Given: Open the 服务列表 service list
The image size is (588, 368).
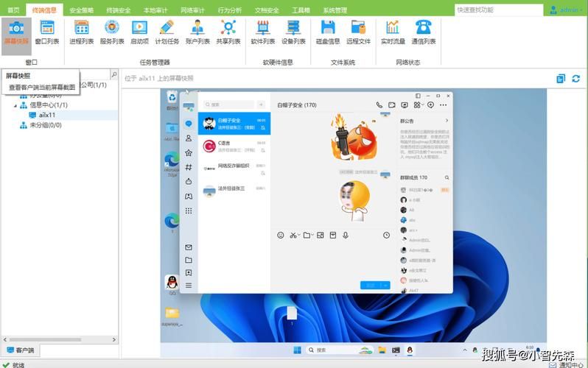Looking at the screenshot, I should click(112, 32).
